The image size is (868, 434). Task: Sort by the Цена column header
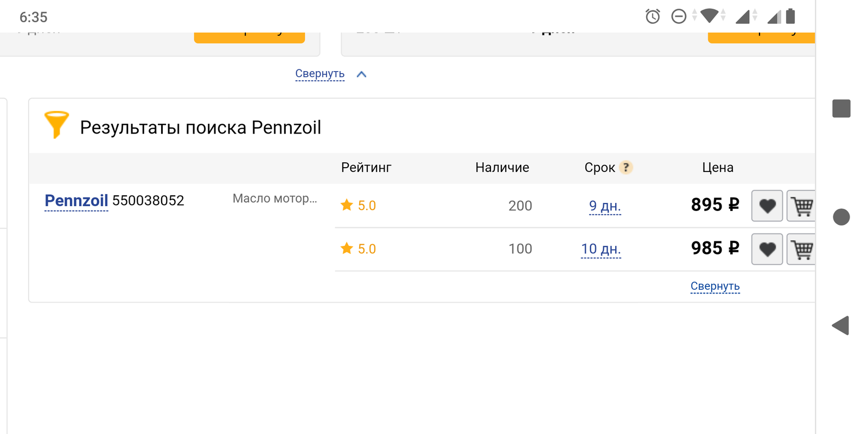pyautogui.click(x=718, y=168)
